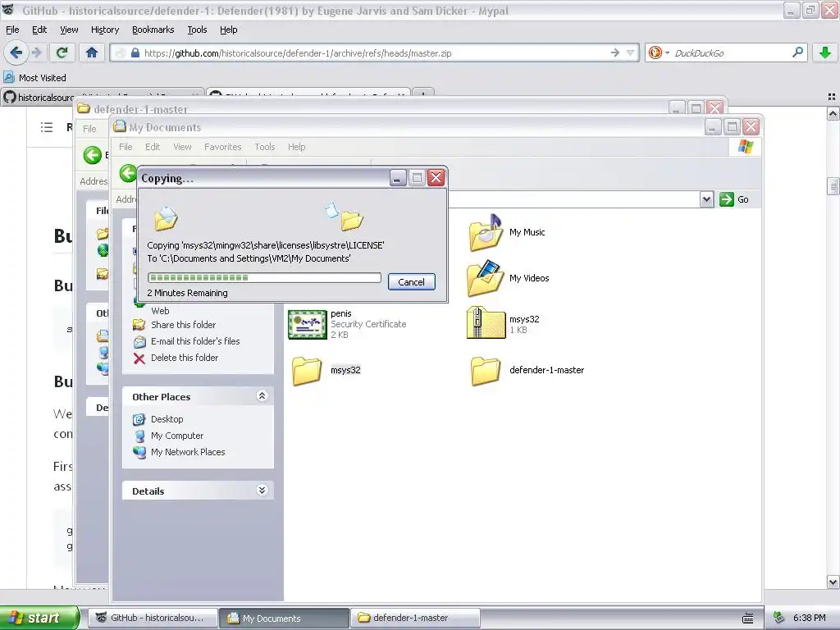Viewport: 840px width, 630px height.
Task: Click the browser tab list grid icon
Action: pos(832,97)
